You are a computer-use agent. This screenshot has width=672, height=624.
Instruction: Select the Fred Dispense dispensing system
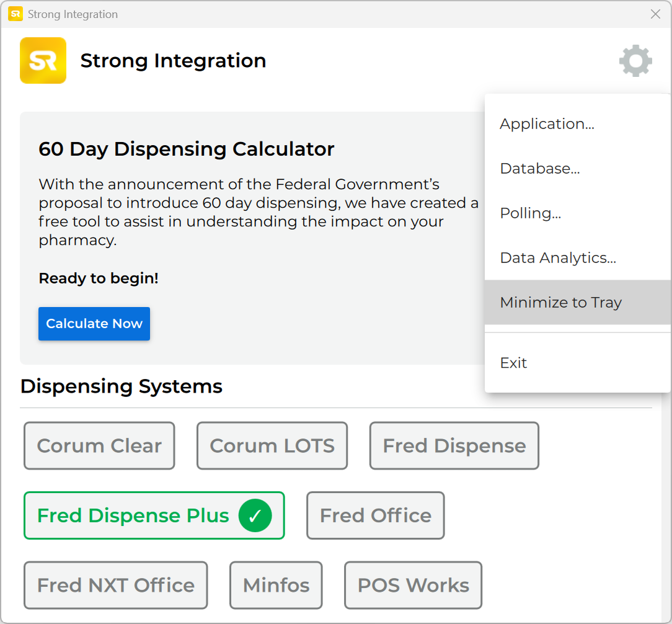(454, 445)
